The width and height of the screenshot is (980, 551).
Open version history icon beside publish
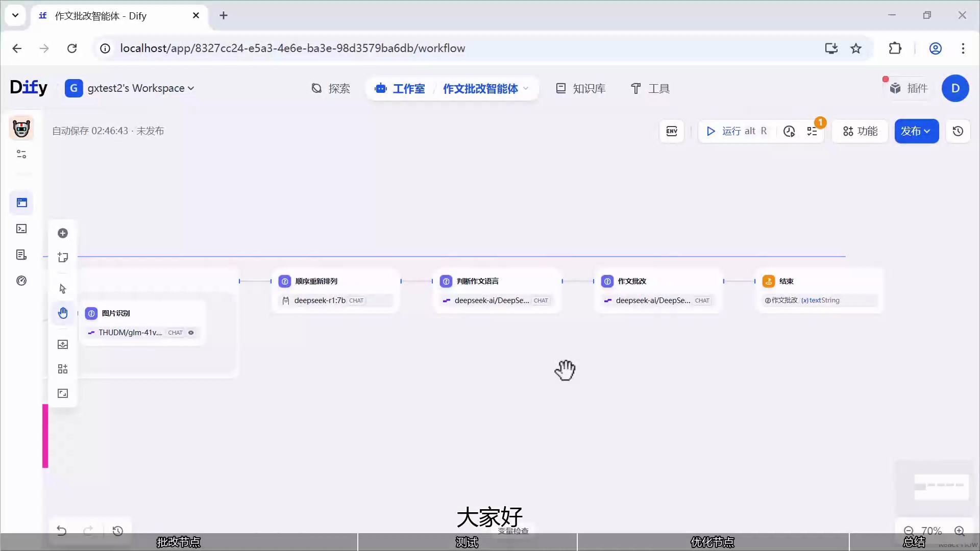[958, 131]
